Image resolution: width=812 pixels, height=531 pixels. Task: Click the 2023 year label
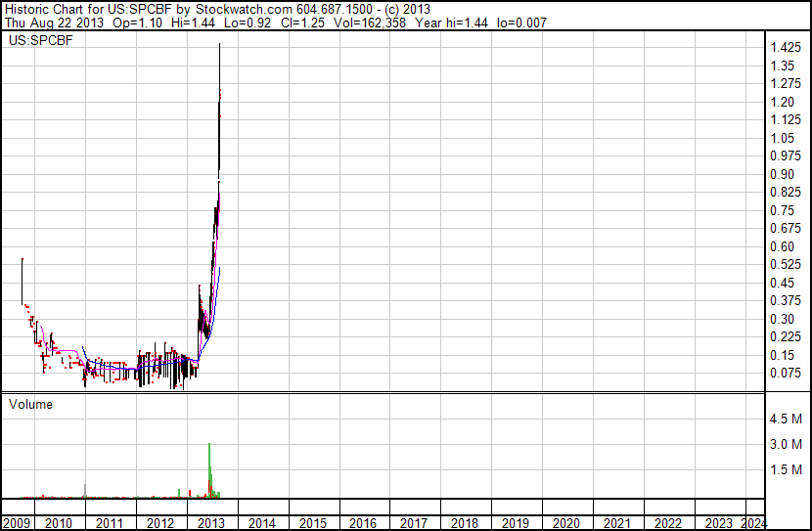(719, 523)
